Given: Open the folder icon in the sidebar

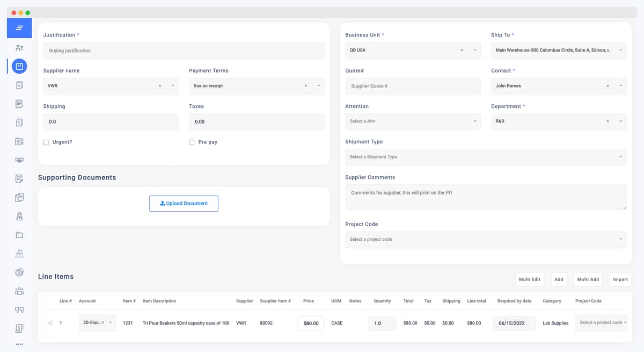Looking at the screenshot, I should (x=19, y=234).
